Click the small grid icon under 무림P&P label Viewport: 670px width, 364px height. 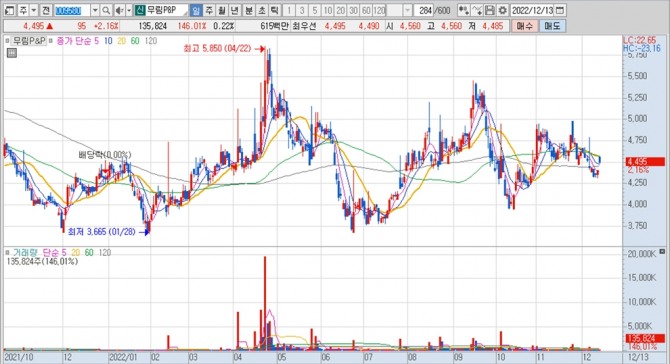[x=12, y=53]
